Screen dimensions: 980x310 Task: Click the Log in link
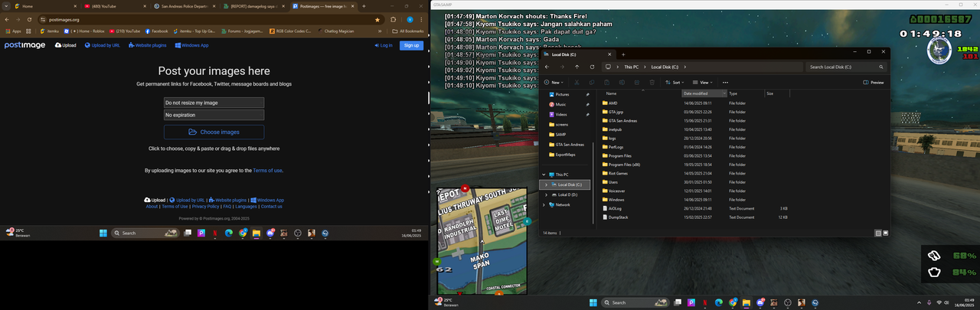point(384,45)
